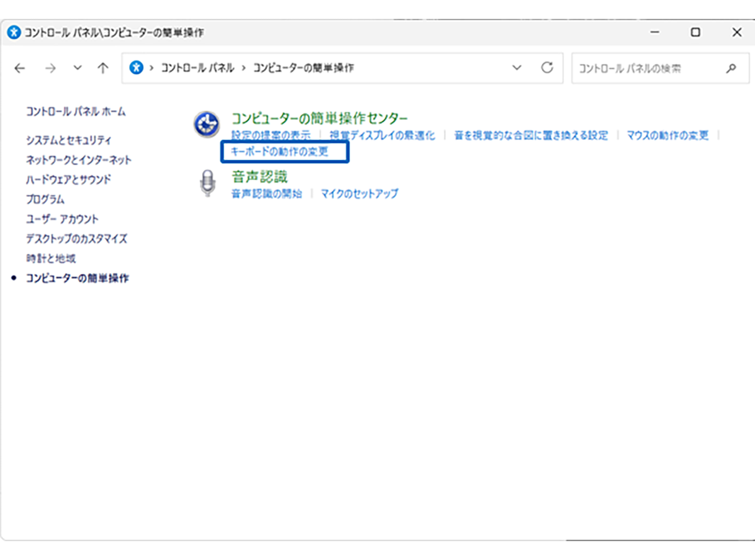This screenshot has width=755, height=560.
Task: Click the Control Panel icon in the address bar
Action: (x=137, y=67)
